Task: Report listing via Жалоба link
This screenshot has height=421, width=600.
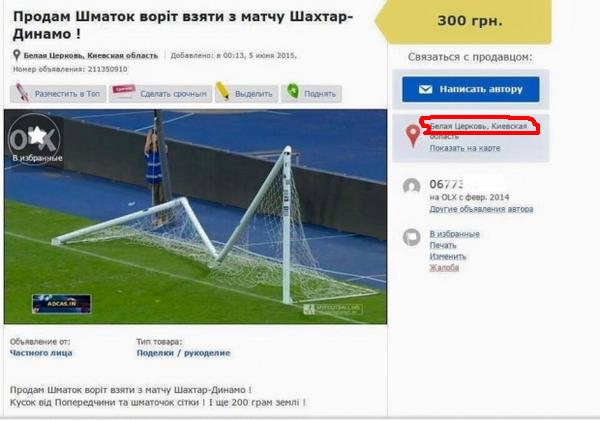Action: coord(444,267)
